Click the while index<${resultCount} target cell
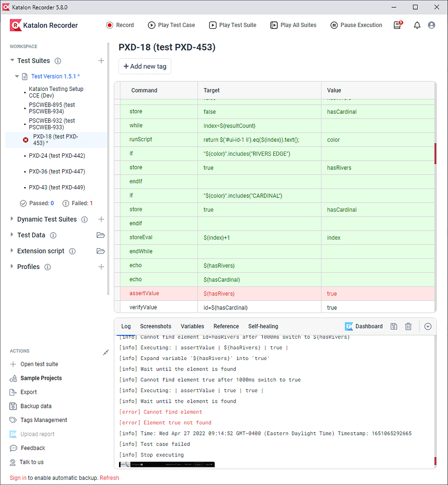This screenshot has width=448, height=485. [x=259, y=126]
